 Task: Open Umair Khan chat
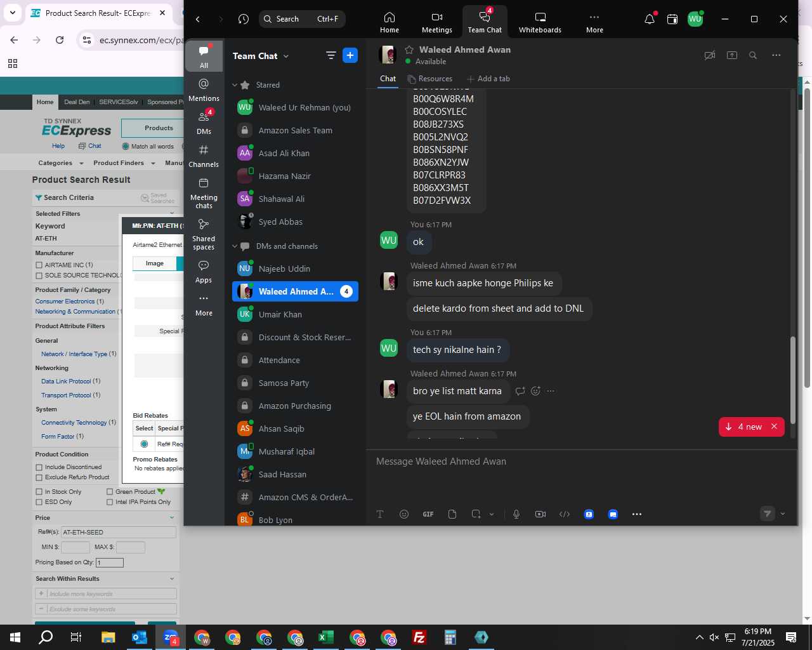point(295,314)
